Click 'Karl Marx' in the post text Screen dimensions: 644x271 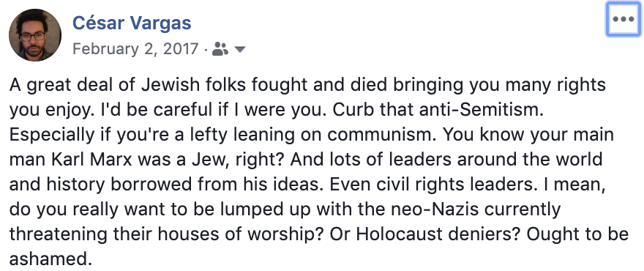(91, 159)
